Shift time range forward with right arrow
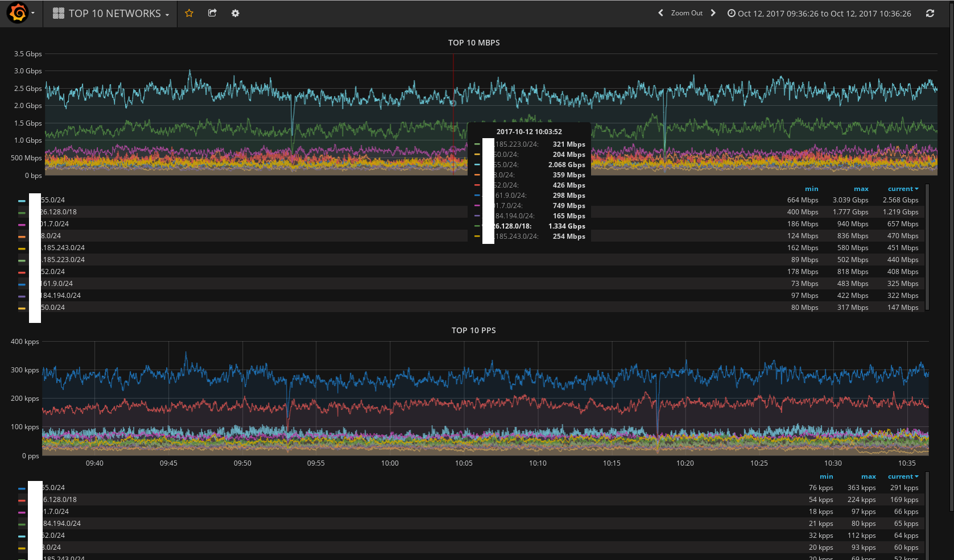Viewport: 954px width, 560px height. click(x=713, y=13)
